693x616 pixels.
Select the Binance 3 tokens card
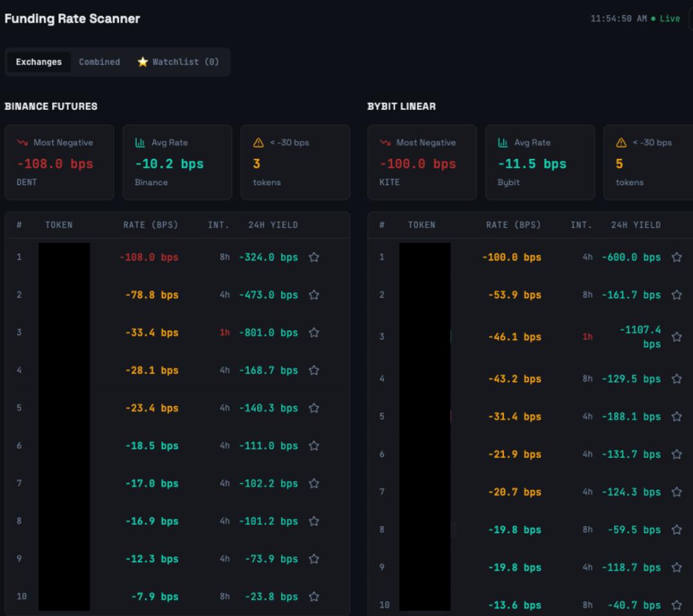[295, 162]
